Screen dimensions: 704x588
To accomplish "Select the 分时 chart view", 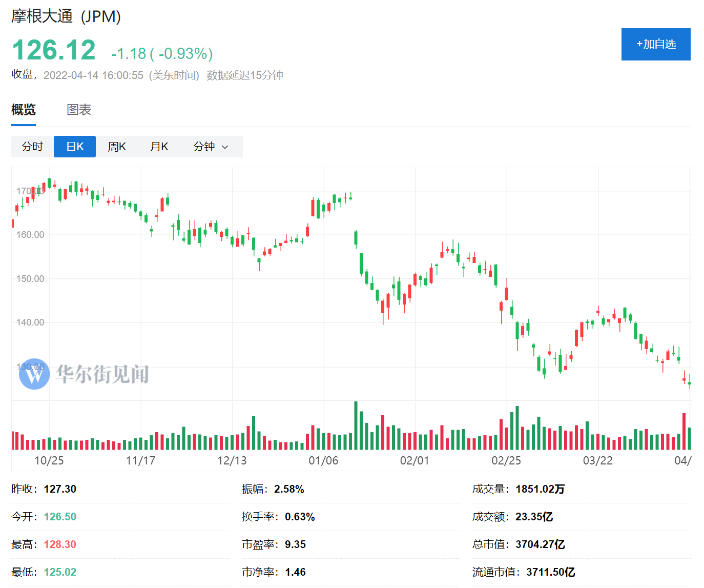I will 32,147.
